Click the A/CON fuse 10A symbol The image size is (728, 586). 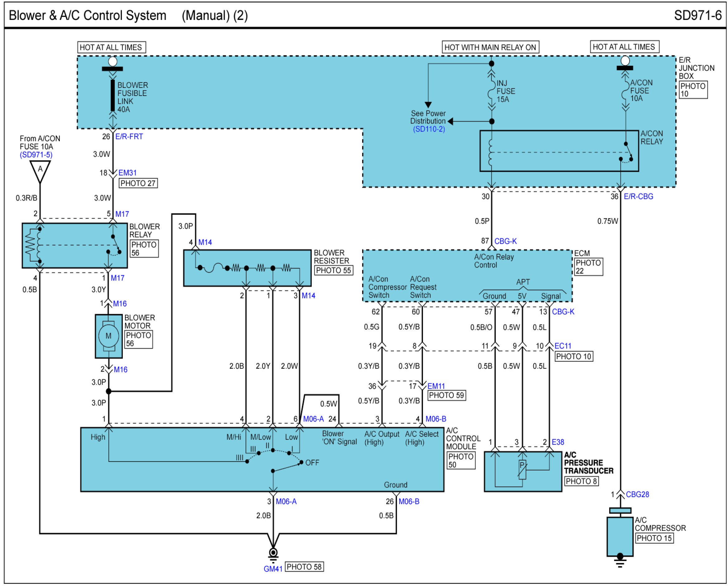625,90
